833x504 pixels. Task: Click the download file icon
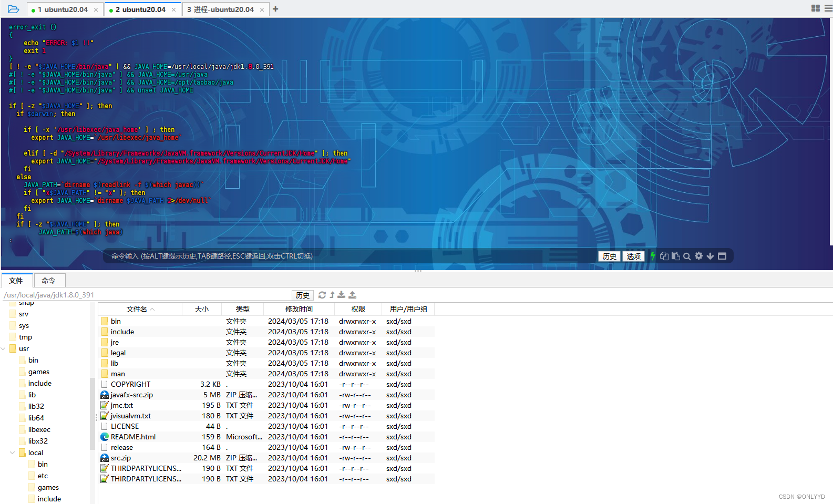[342, 295]
